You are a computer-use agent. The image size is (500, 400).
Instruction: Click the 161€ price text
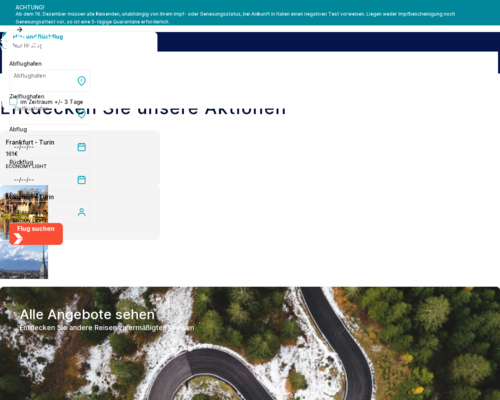pos(12,154)
